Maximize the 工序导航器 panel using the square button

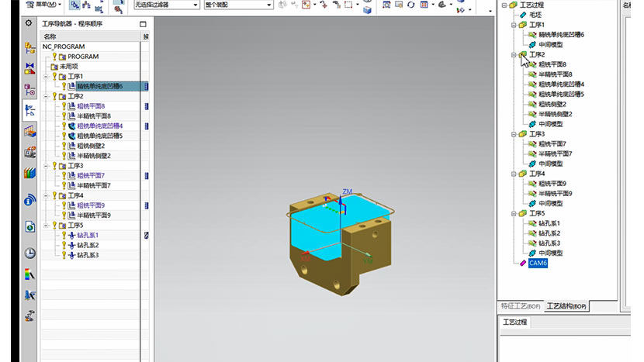click(x=143, y=24)
